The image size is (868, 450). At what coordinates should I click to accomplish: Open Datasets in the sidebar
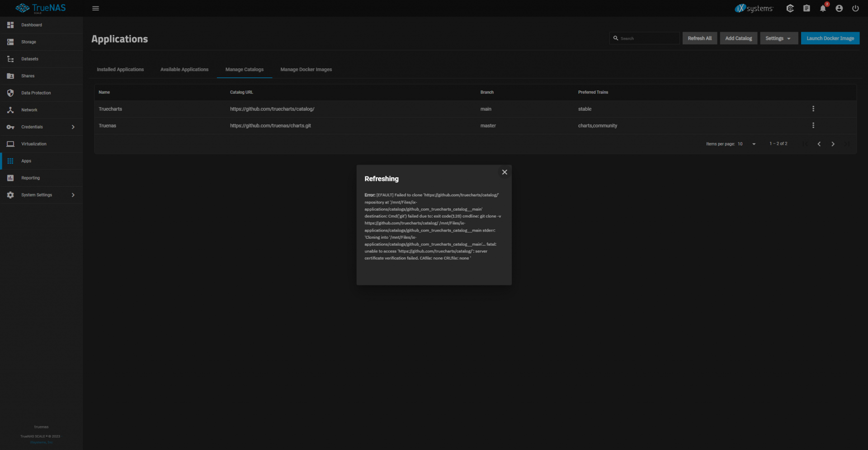pos(30,59)
